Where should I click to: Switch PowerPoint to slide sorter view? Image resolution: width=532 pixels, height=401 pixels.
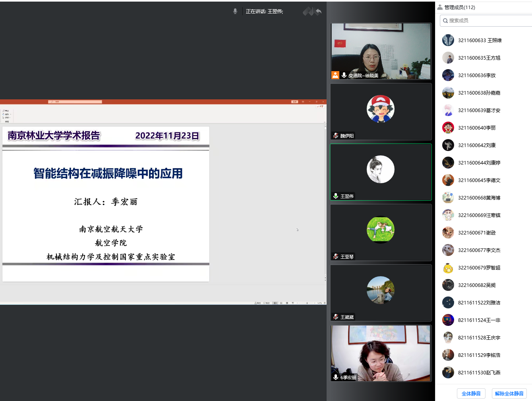coord(281,303)
